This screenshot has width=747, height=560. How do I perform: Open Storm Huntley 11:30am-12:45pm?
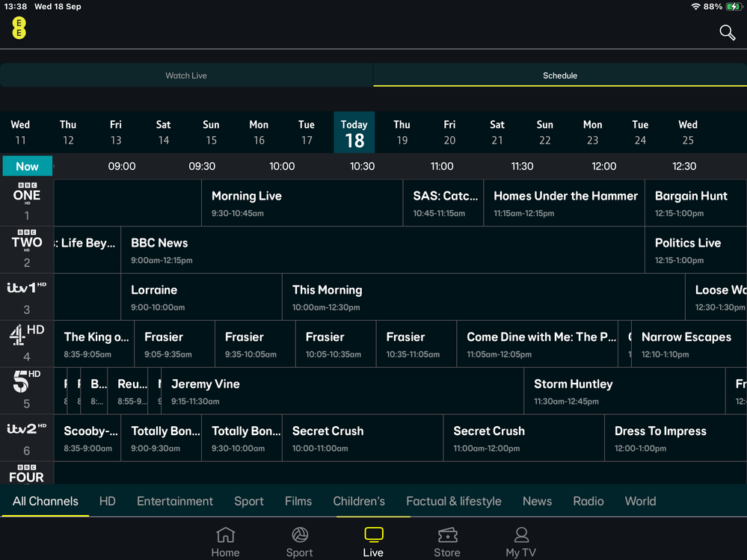pyautogui.click(x=624, y=391)
